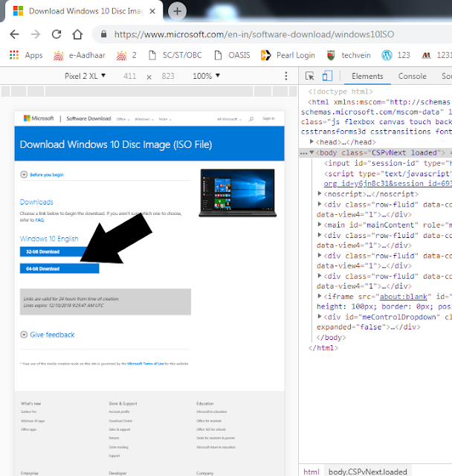The width and height of the screenshot is (452, 476).
Task: Click the about:blank link in iframe src
Action: click(403, 297)
